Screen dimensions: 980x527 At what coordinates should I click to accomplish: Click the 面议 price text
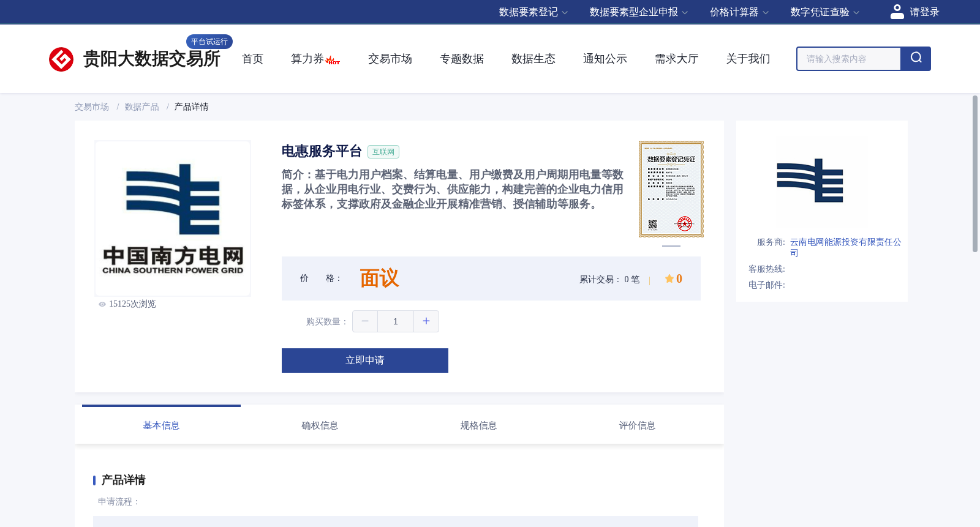pos(379,278)
